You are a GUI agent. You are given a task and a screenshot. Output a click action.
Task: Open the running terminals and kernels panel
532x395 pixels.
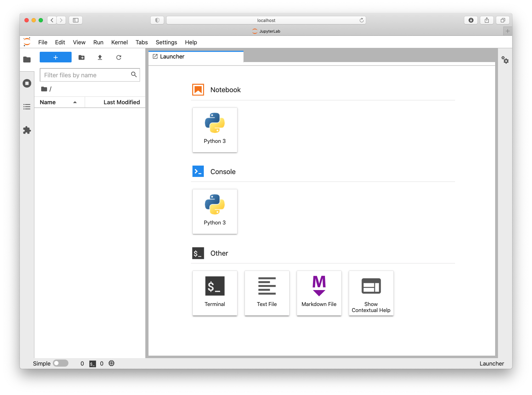[x=27, y=83]
